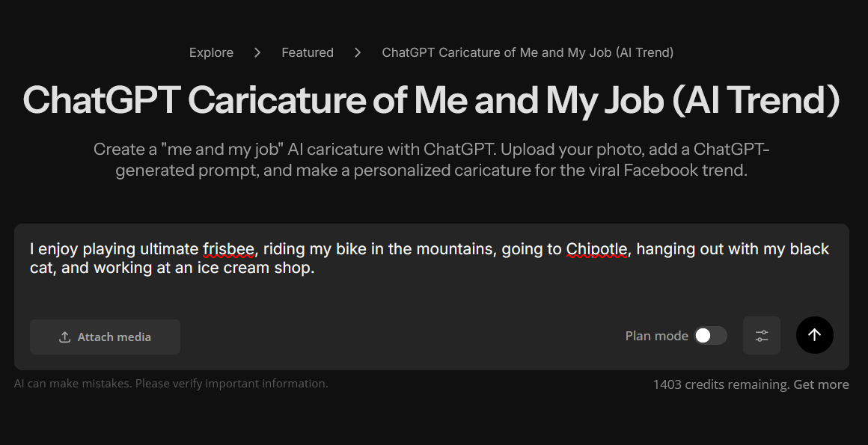Open the Featured breadcrumb page
The image size is (868, 445).
(308, 52)
